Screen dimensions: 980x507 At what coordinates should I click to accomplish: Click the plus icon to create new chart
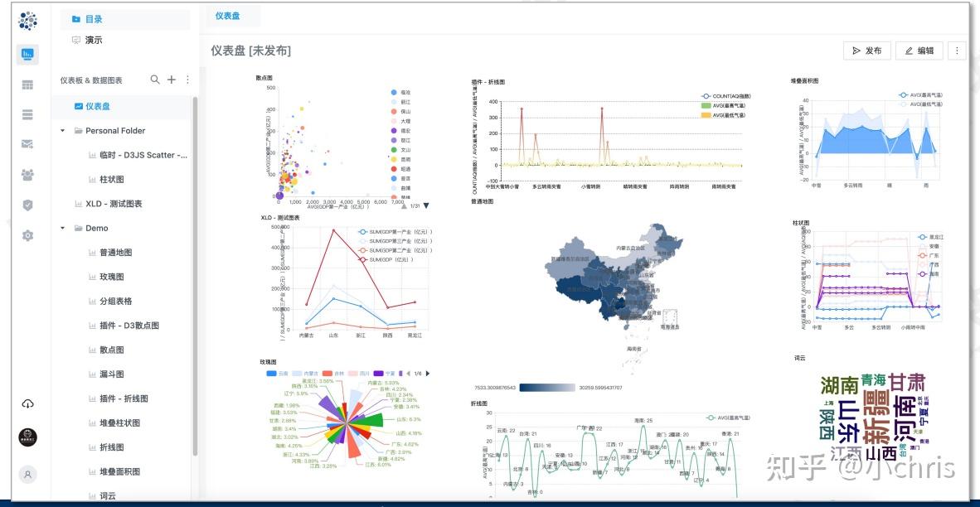(x=171, y=80)
